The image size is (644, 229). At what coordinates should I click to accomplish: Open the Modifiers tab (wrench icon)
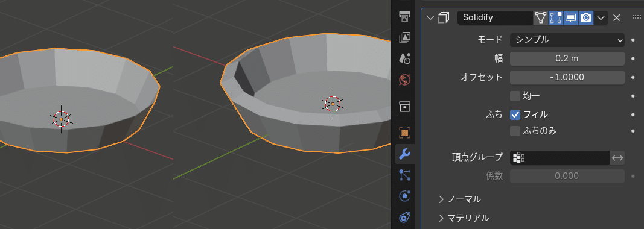(x=404, y=154)
